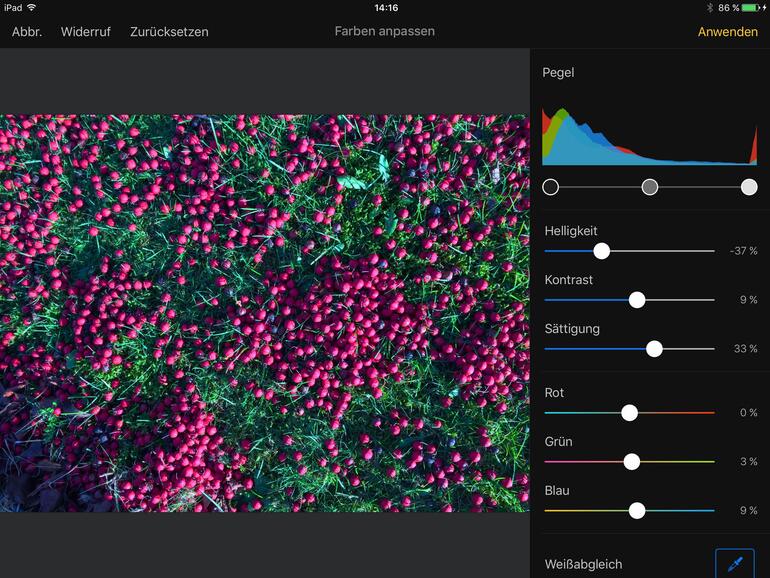Image resolution: width=770 pixels, height=578 pixels.
Task: Click the Blau color slider knob
Action: pyautogui.click(x=637, y=511)
